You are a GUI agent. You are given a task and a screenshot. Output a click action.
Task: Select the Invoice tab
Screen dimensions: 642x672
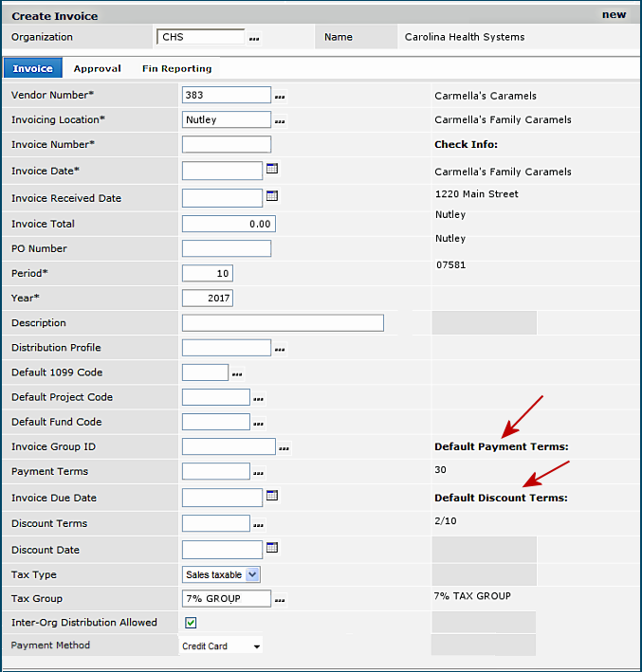point(33,68)
